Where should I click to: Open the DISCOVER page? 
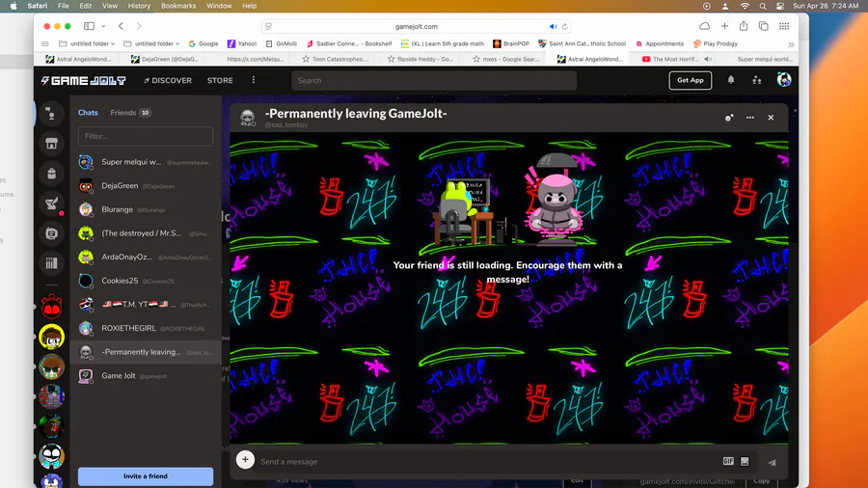(168, 80)
